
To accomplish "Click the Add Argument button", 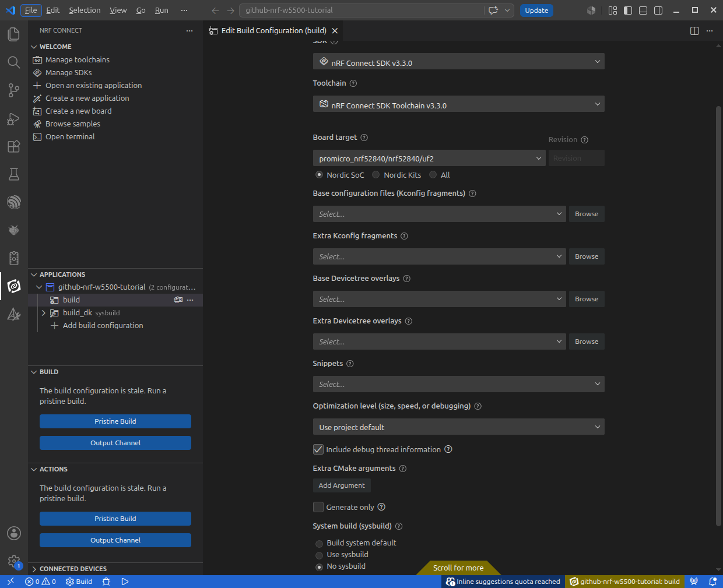I will coord(342,485).
